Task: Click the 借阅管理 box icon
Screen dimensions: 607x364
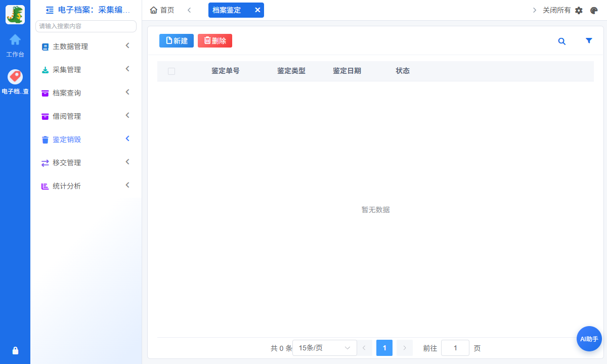Action: [x=45, y=117]
